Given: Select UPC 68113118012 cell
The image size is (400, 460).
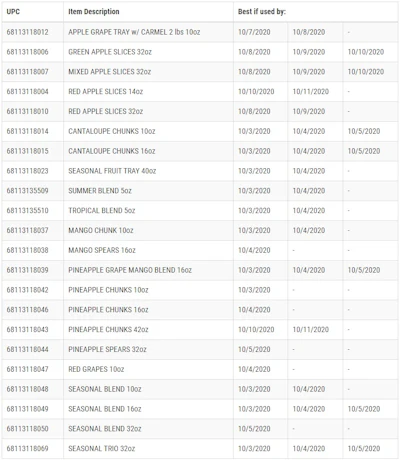Looking at the screenshot, I should 33,32.
